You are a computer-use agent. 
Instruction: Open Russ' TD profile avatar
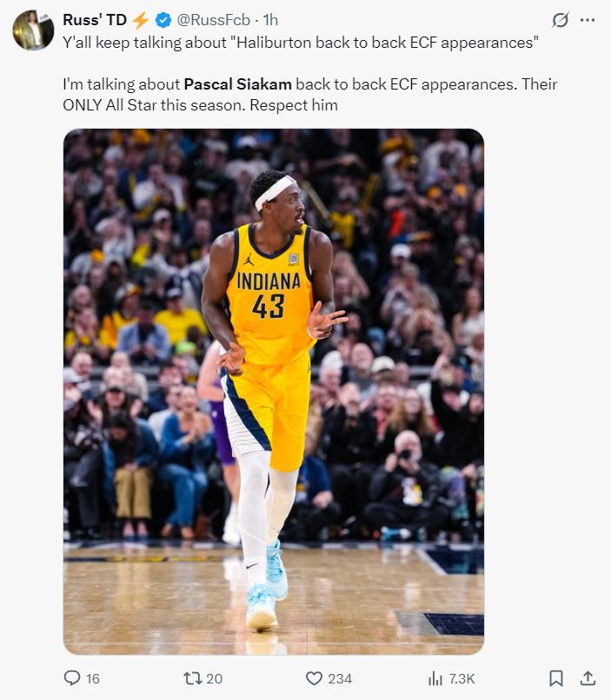pyautogui.click(x=34, y=30)
